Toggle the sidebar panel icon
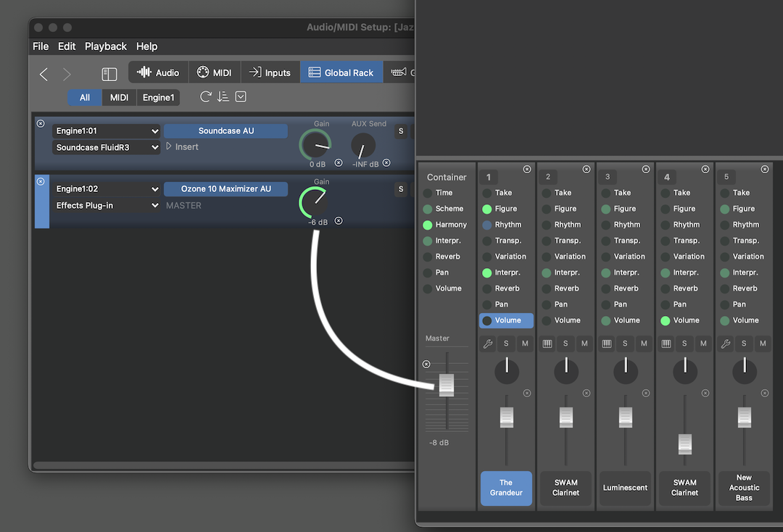 tap(109, 75)
